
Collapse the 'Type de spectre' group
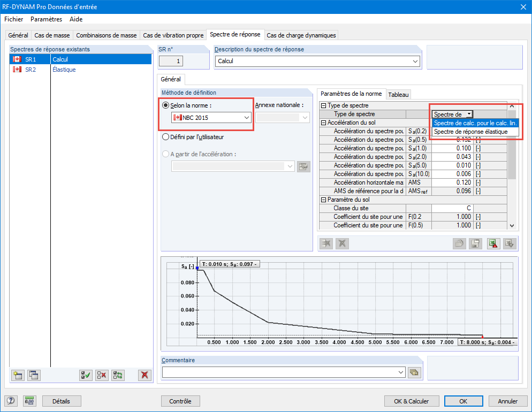[x=324, y=106]
